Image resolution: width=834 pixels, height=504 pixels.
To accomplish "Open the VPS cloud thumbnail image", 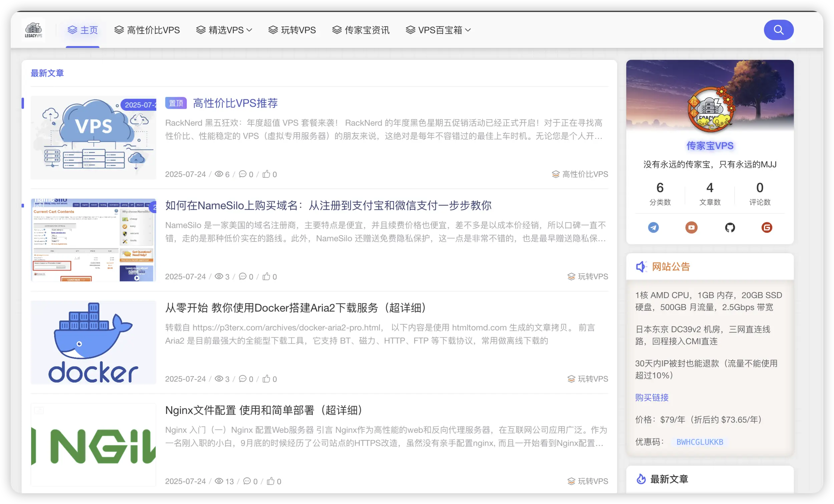I will (x=93, y=137).
